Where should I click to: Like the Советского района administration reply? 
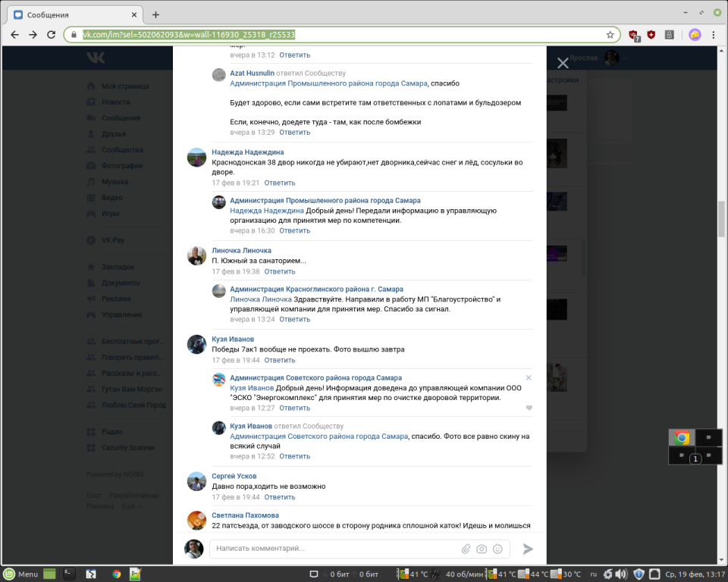point(529,408)
